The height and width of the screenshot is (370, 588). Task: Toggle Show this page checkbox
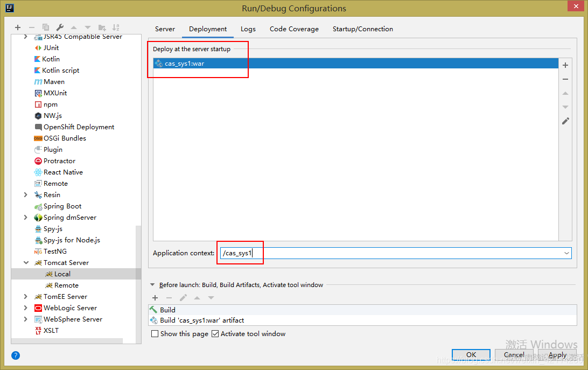155,333
